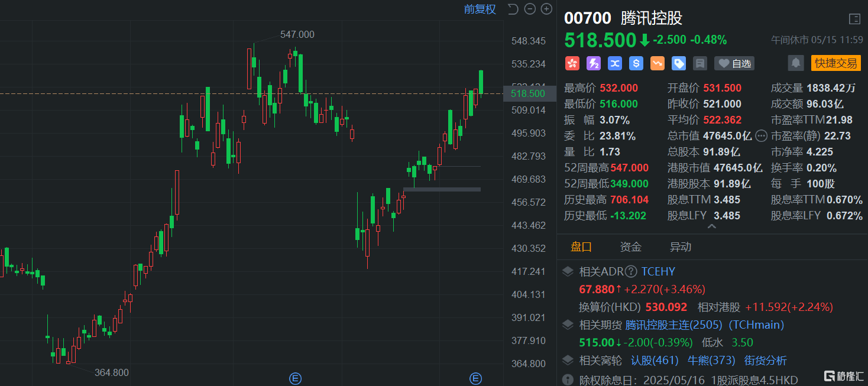Open the 认股(461) warrants link
Screen dimensions: 868x386
click(655, 361)
